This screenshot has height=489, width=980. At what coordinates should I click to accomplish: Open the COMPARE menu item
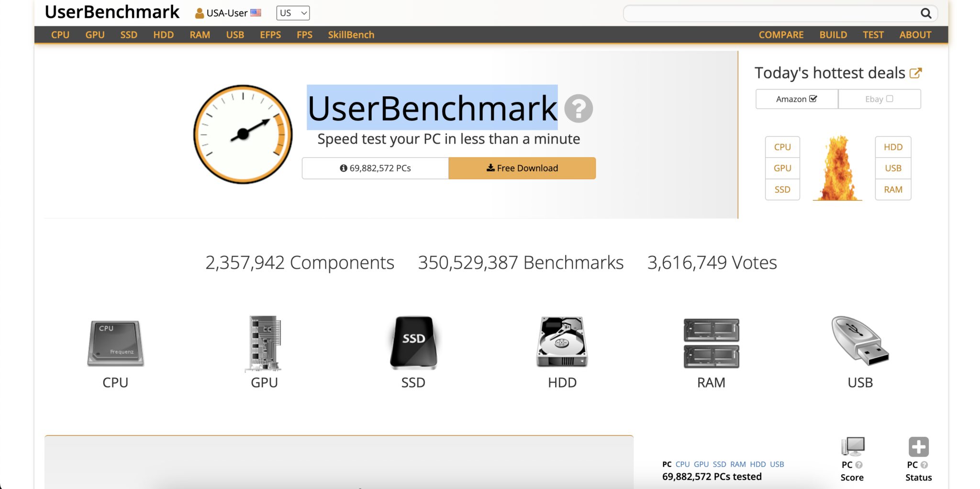click(x=781, y=34)
